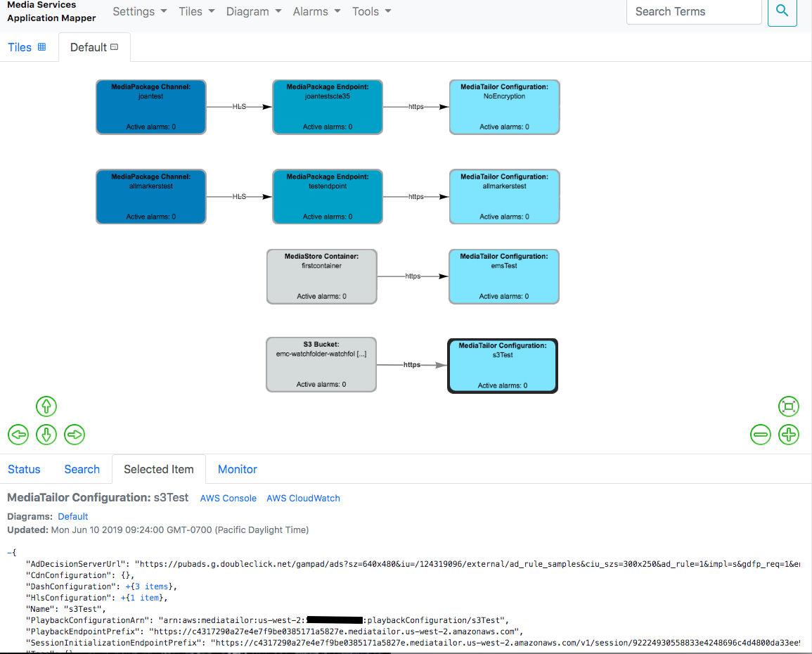Select MediaStore Container firstcontainer node
The image size is (812, 654).
(321, 276)
